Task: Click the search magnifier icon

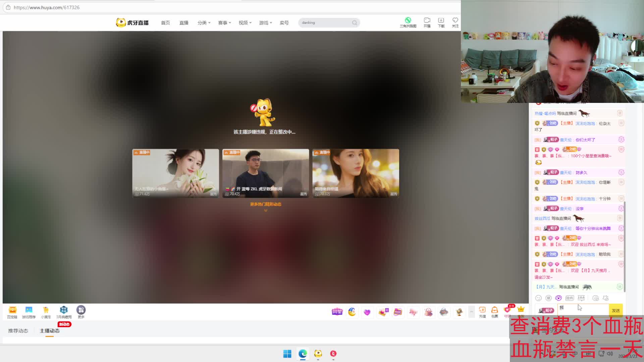Action: coord(355,23)
